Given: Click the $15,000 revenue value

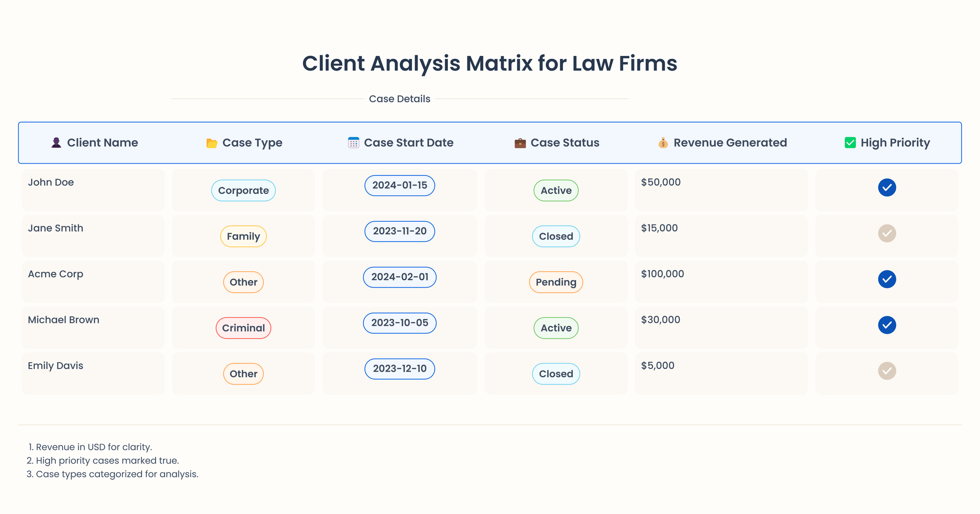Looking at the screenshot, I should tap(659, 228).
